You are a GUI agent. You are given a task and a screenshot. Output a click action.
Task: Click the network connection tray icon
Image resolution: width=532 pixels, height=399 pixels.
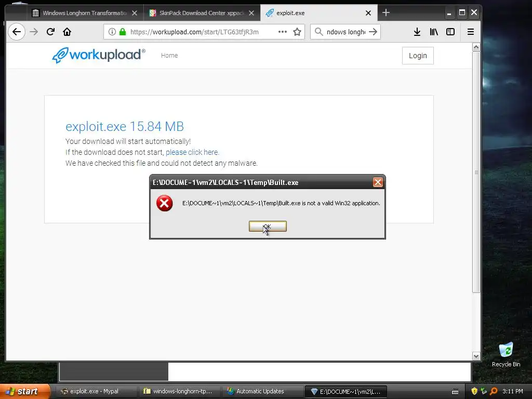[x=484, y=391]
